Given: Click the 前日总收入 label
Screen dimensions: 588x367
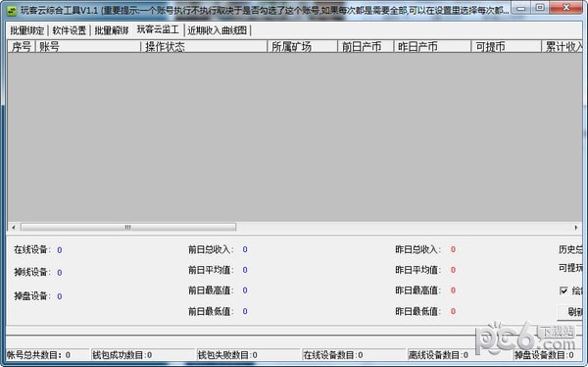Looking at the screenshot, I should click(211, 249).
